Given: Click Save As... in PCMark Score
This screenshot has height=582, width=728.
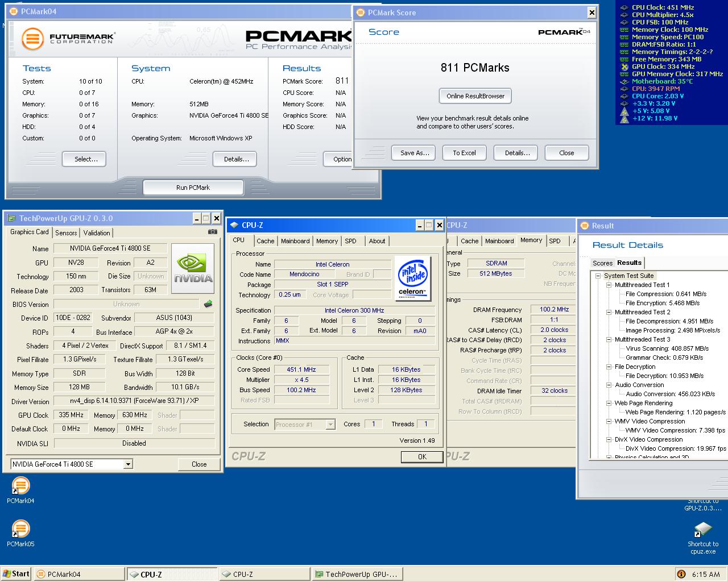Looking at the screenshot, I should [x=415, y=153].
